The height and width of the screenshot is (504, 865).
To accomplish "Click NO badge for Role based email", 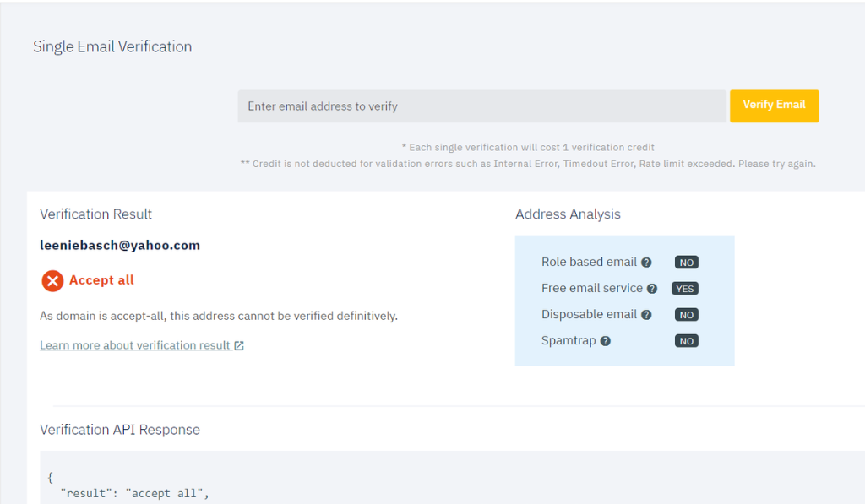I will point(686,263).
